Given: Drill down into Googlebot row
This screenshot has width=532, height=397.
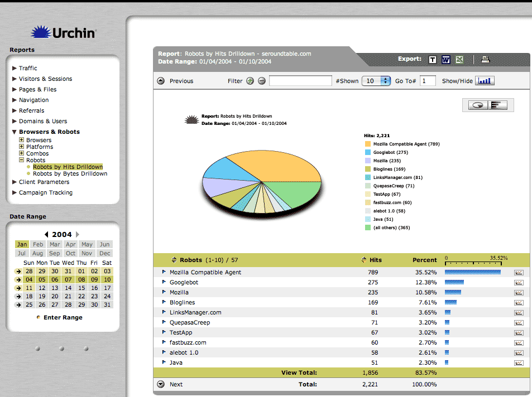Looking at the screenshot, I should tap(164, 282).
